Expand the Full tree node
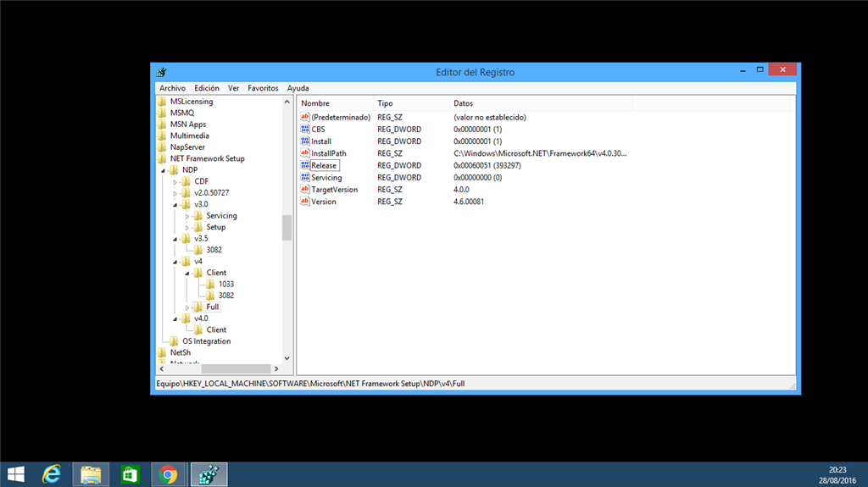 tap(187, 307)
